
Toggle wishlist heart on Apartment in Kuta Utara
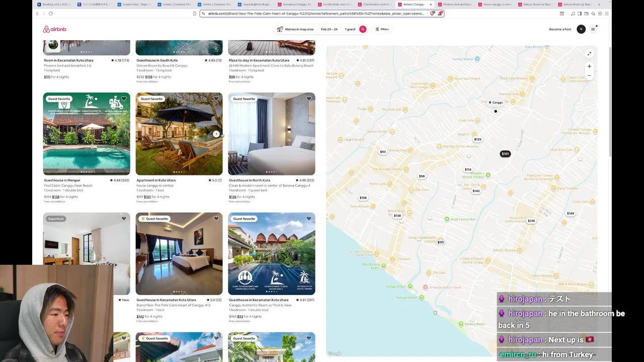(x=216, y=99)
